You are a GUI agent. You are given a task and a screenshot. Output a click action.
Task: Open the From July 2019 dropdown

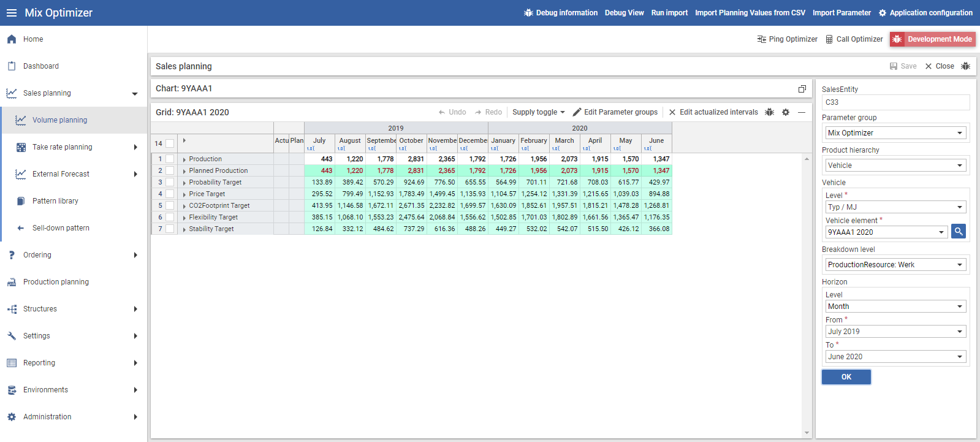click(x=895, y=331)
